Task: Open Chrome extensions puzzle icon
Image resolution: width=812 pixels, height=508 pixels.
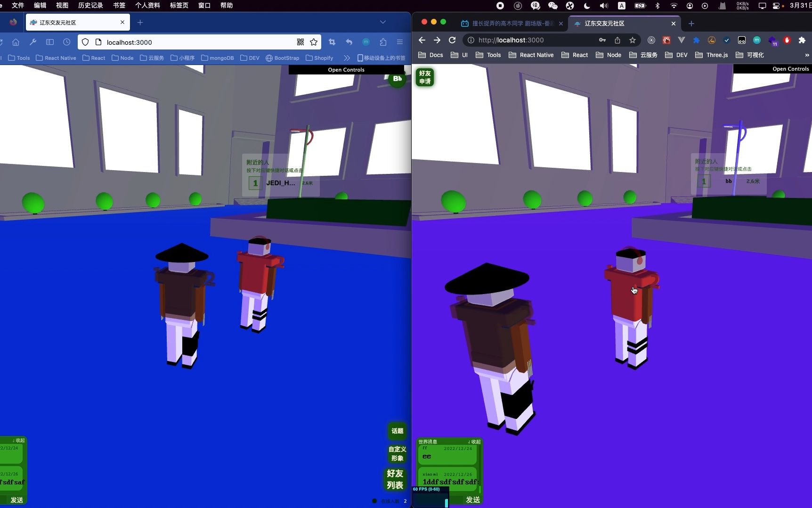Action: tap(802, 40)
